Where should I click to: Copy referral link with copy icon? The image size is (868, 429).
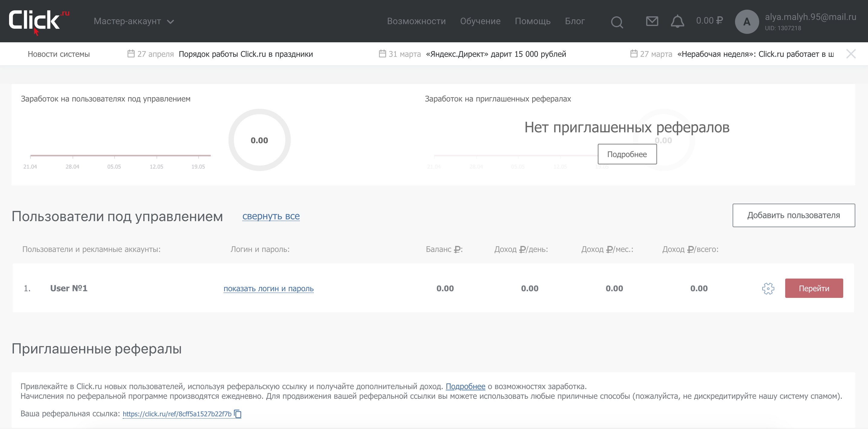coord(238,414)
